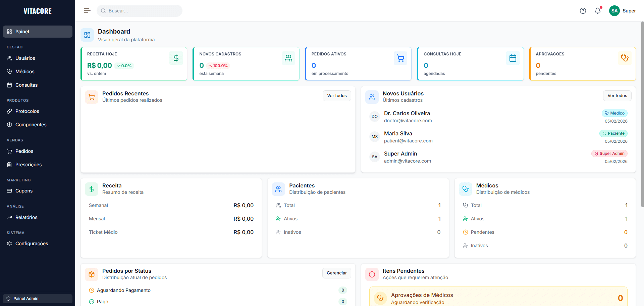Open the Configurações gear in sidebar
Screen dimensions: 644x306
point(9,244)
